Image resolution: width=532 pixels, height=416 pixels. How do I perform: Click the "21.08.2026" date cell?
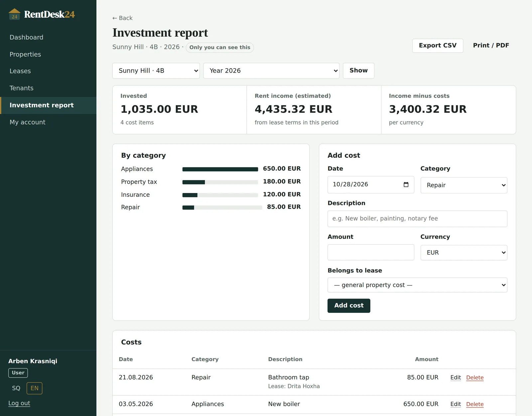click(136, 377)
